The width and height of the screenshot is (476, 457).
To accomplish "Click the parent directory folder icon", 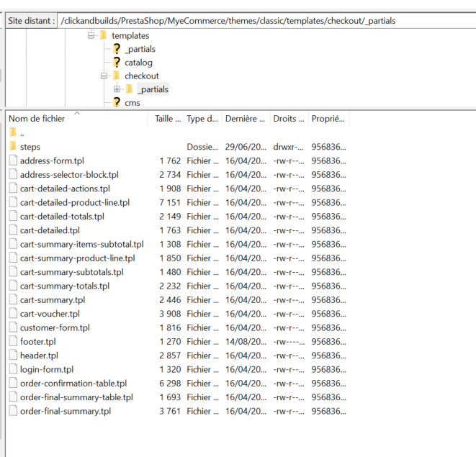I will [13, 132].
